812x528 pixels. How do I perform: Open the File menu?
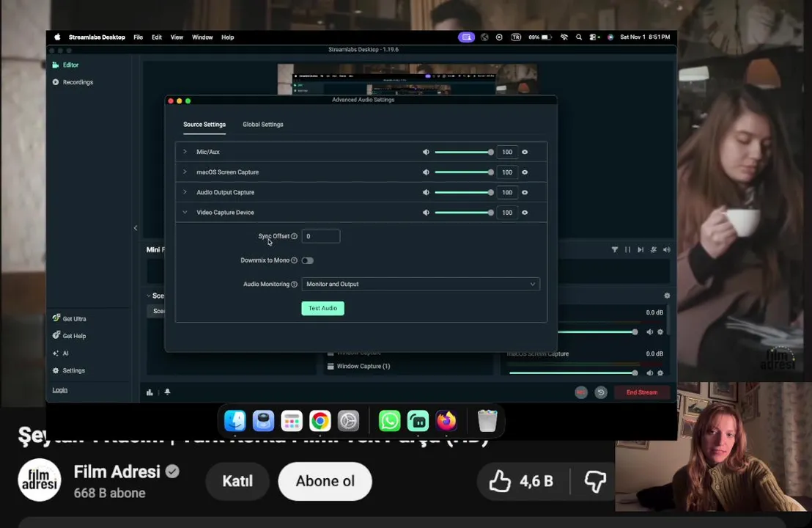[x=139, y=37]
